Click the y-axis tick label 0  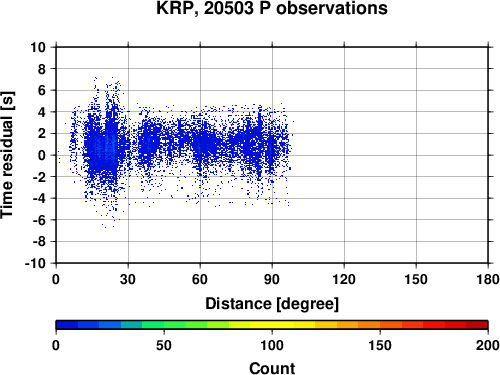click(x=42, y=155)
